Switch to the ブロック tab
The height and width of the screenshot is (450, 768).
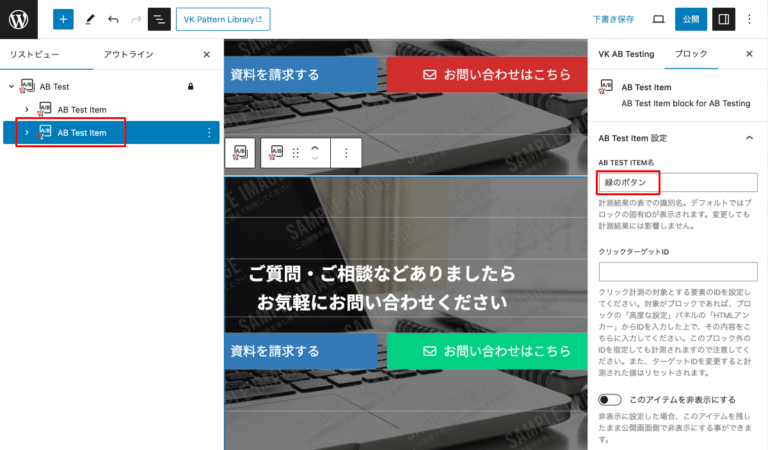tap(691, 54)
